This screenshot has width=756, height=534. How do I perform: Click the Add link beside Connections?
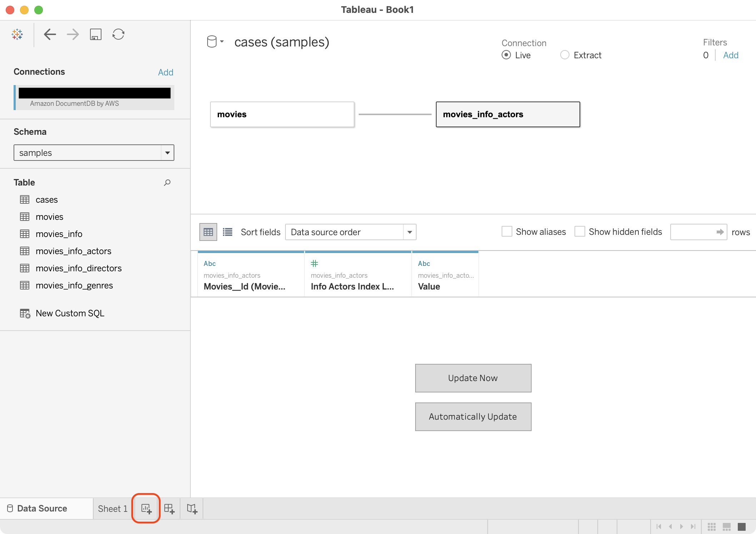165,72
